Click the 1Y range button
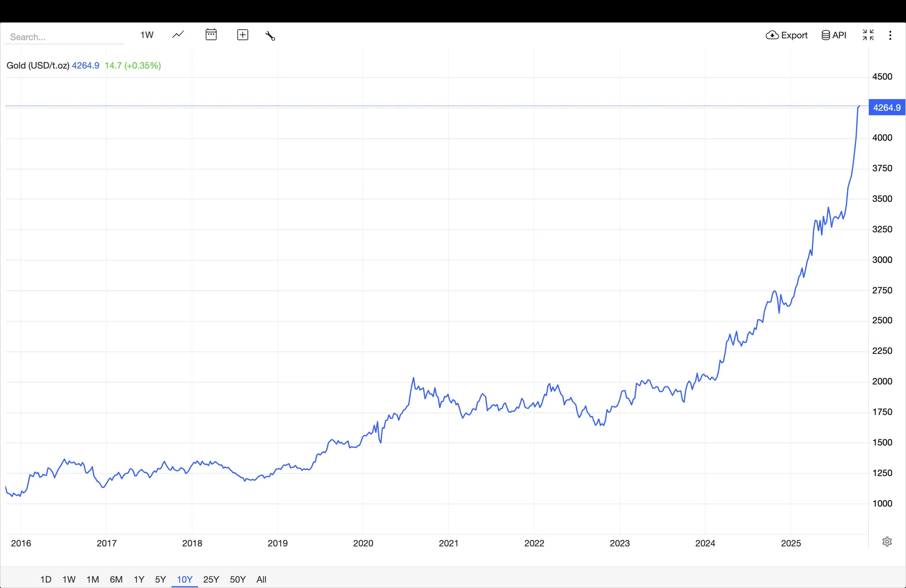906x588 pixels. [x=139, y=579]
